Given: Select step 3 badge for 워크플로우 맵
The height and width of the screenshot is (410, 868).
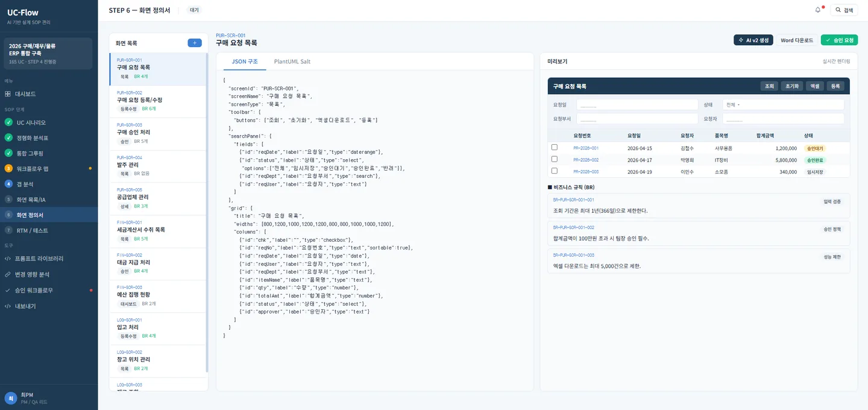Looking at the screenshot, I should (x=8, y=168).
